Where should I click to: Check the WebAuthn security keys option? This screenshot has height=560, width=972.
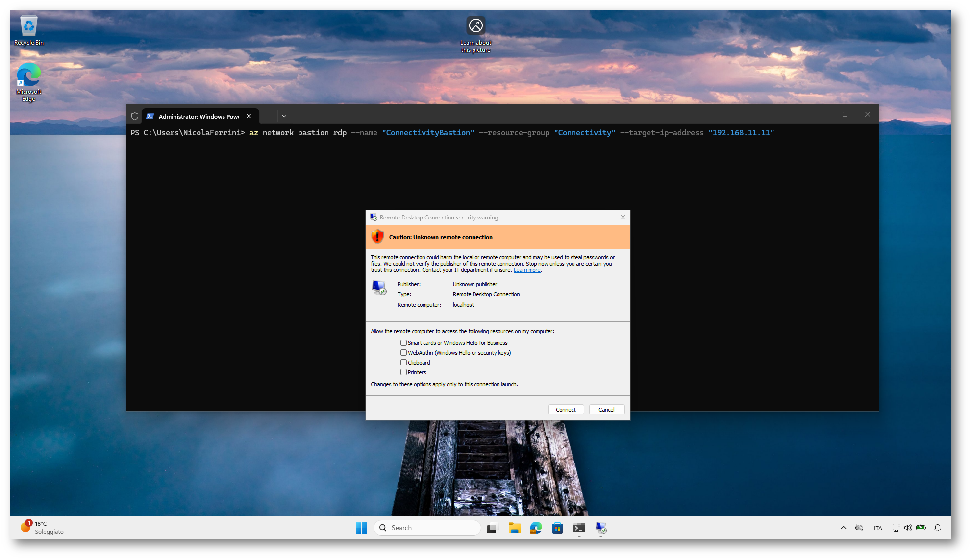point(403,353)
